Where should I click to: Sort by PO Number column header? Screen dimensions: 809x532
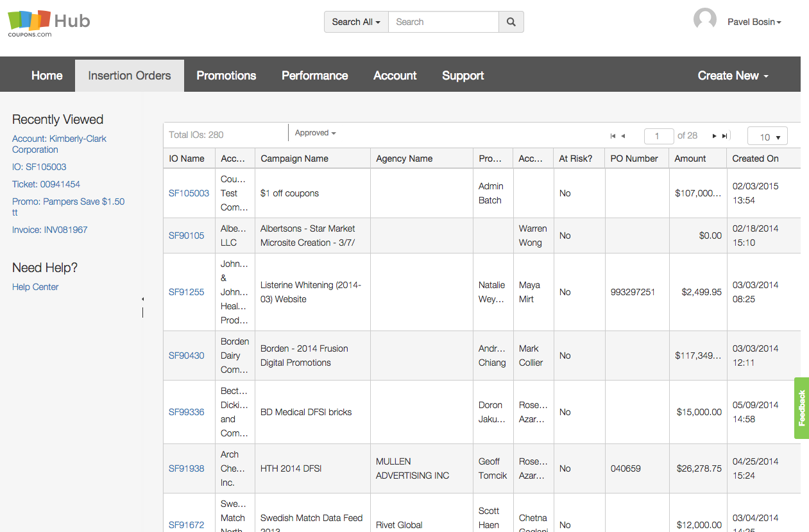click(x=636, y=159)
